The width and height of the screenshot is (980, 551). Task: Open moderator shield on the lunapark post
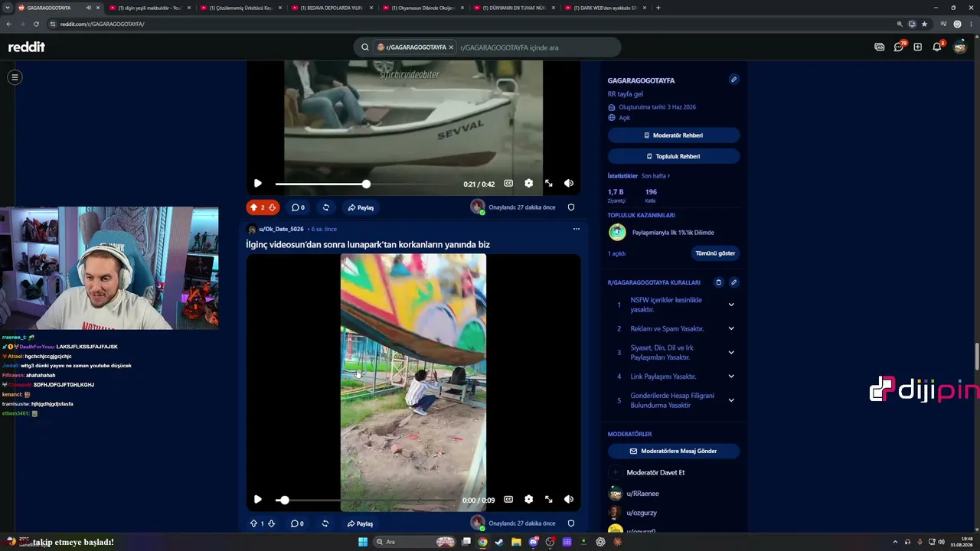pos(570,523)
